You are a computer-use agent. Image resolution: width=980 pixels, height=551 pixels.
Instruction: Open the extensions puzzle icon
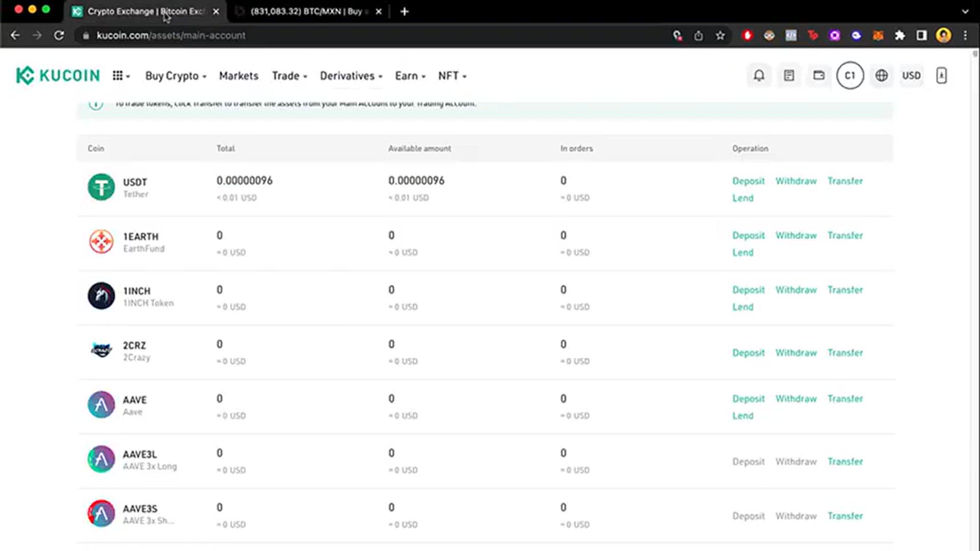[900, 35]
